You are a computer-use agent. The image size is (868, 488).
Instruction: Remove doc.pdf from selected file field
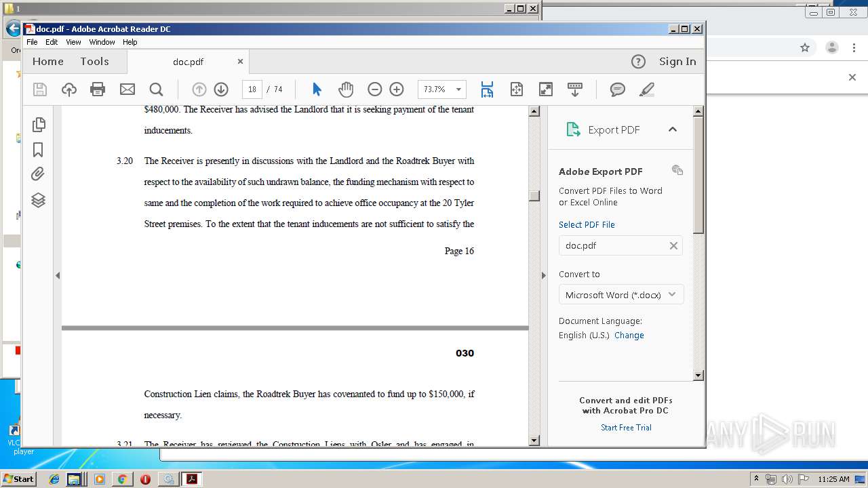click(x=673, y=246)
